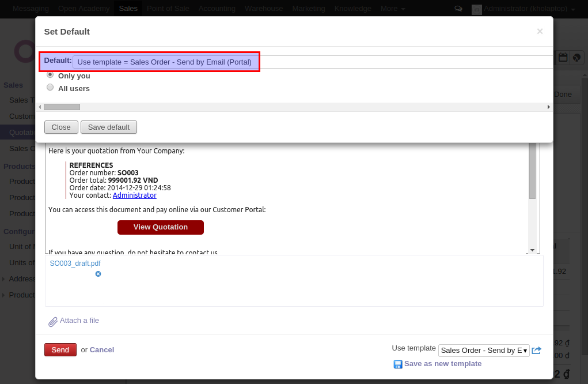
Task: Click the Order number SO003 text
Action: click(x=104, y=172)
